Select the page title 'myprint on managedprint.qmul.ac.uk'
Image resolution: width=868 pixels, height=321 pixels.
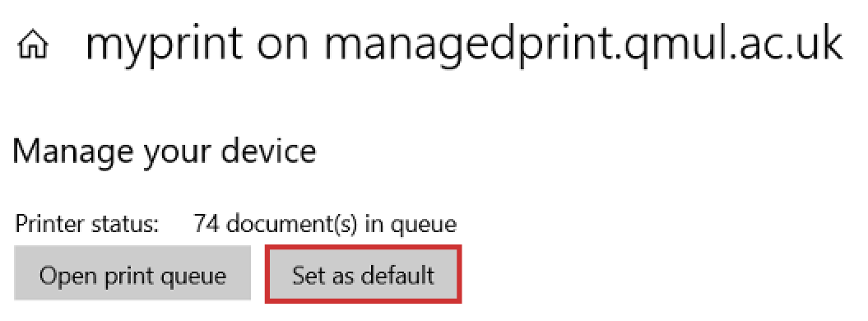click(464, 44)
